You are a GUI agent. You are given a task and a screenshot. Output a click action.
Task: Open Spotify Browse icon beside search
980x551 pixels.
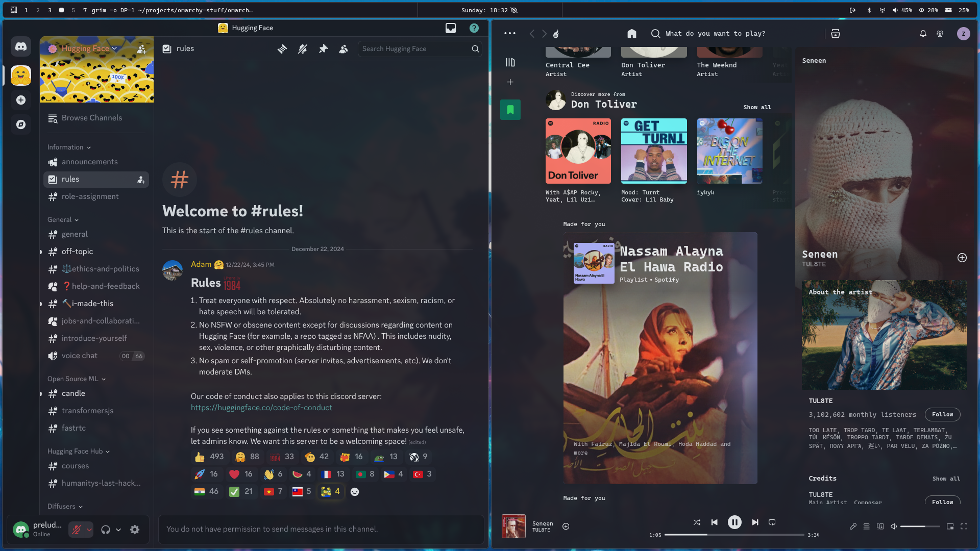pos(836,34)
